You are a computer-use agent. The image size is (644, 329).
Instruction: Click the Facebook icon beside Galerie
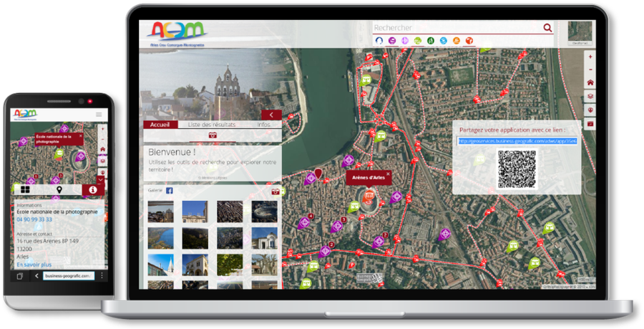pos(170,191)
